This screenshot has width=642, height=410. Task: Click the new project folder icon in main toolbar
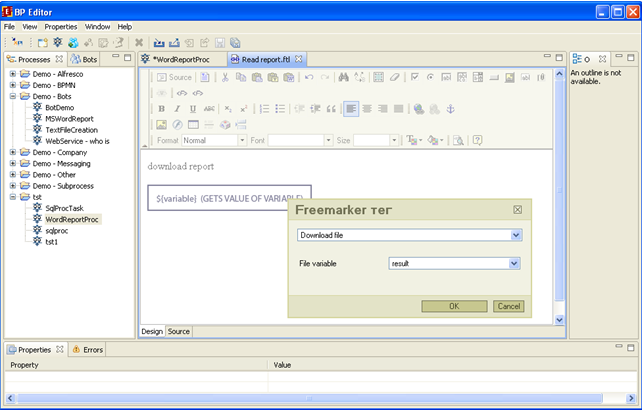[43, 43]
